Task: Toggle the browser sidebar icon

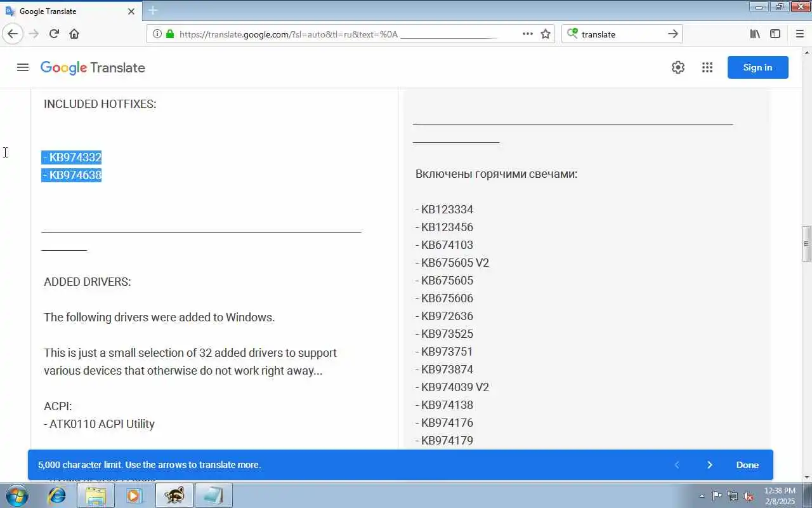Action: click(775, 34)
